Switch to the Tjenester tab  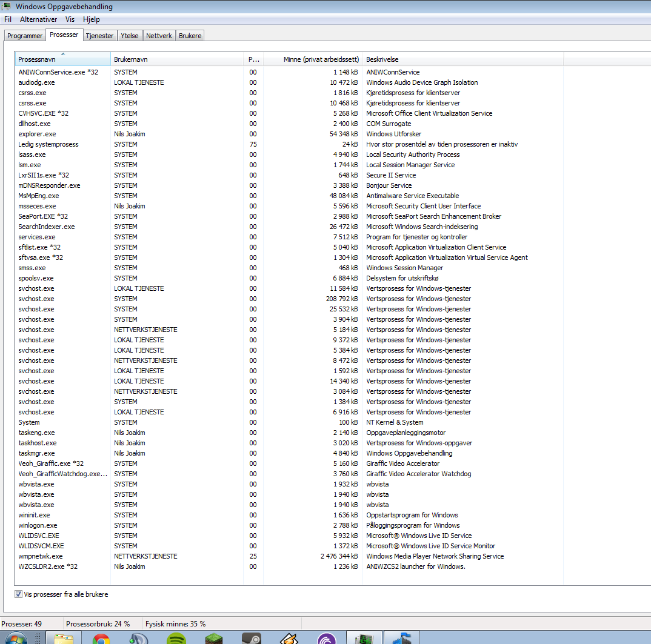point(99,36)
